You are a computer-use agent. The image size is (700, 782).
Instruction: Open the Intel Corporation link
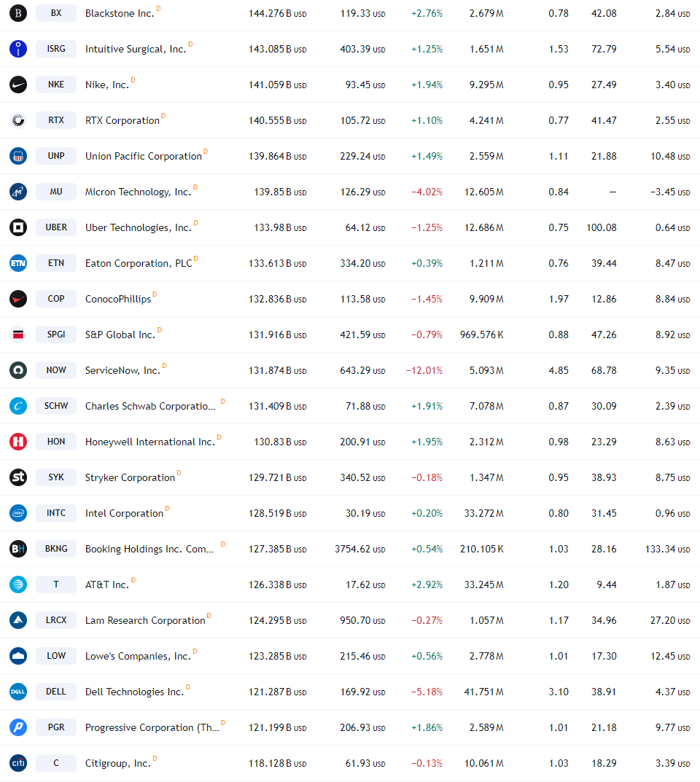[124, 513]
